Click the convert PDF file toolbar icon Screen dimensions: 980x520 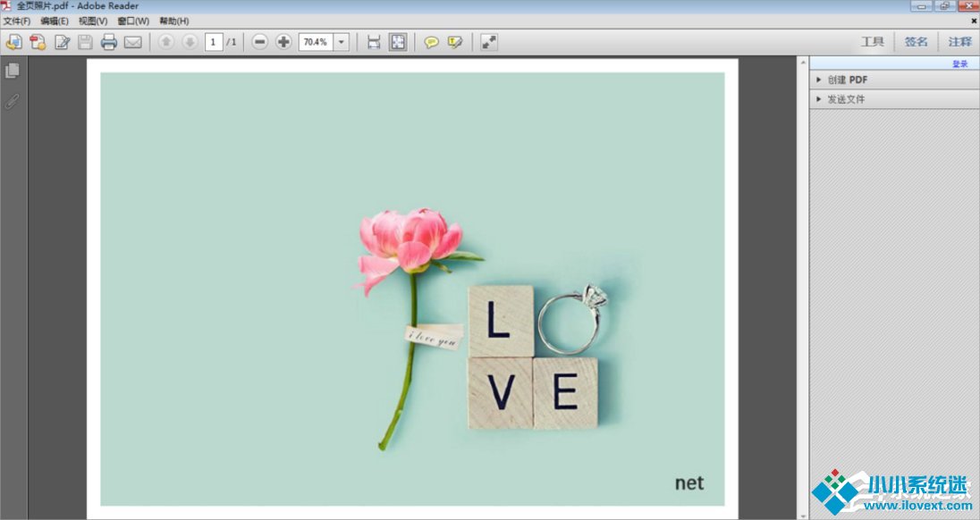(38, 42)
